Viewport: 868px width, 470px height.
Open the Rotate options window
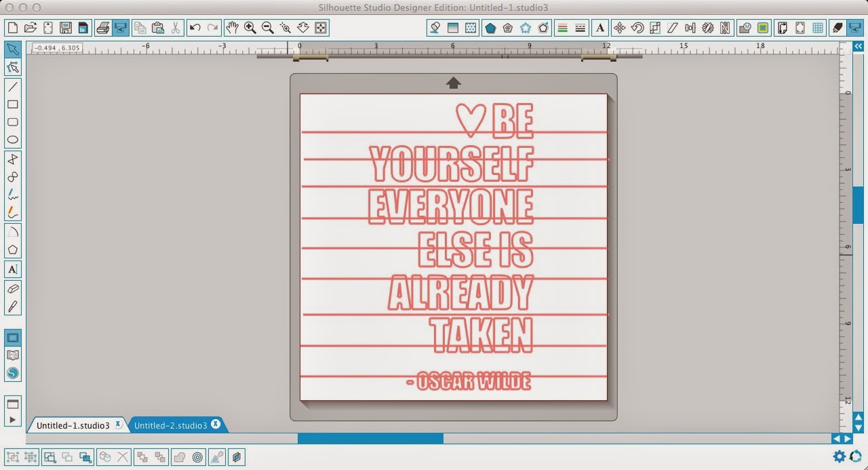637,28
